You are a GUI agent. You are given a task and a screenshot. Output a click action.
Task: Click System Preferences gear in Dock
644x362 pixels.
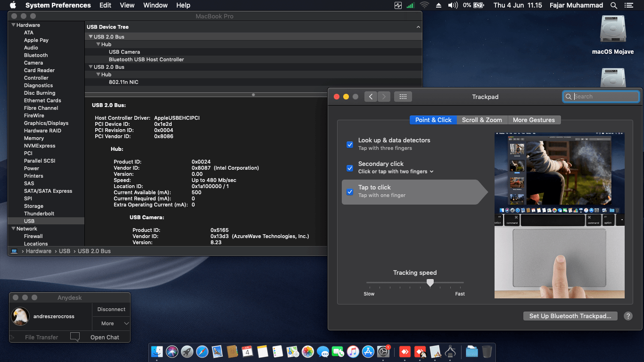click(x=383, y=352)
